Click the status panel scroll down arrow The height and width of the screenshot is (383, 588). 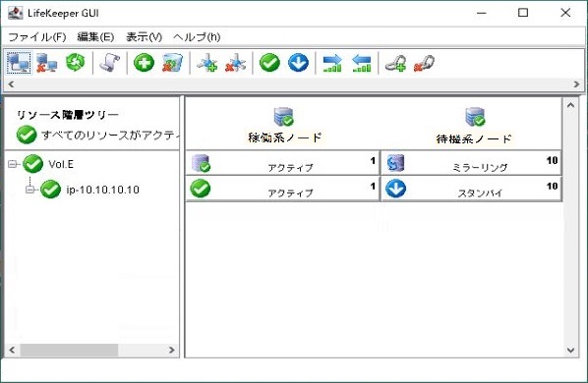[x=570, y=351]
